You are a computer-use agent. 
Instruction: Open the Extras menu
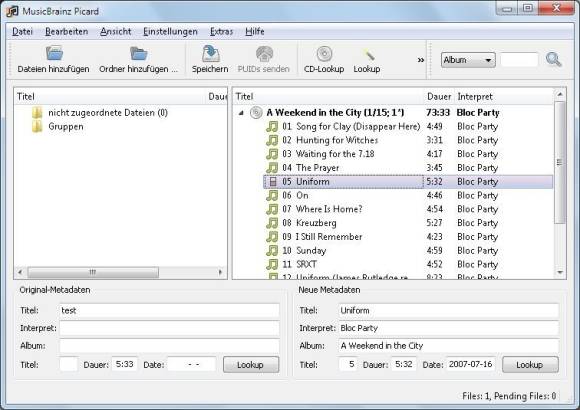[221, 31]
